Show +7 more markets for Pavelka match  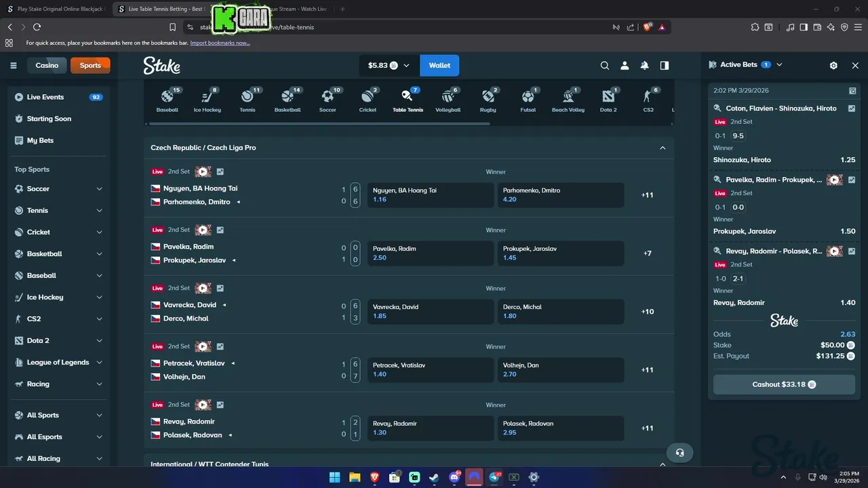click(648, 253)
